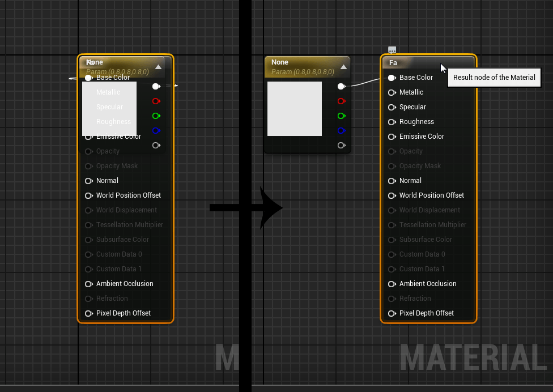Click the red output pin on the right-side None param node
The width and height of the screenshot is (553, 392).
point(341,101)
